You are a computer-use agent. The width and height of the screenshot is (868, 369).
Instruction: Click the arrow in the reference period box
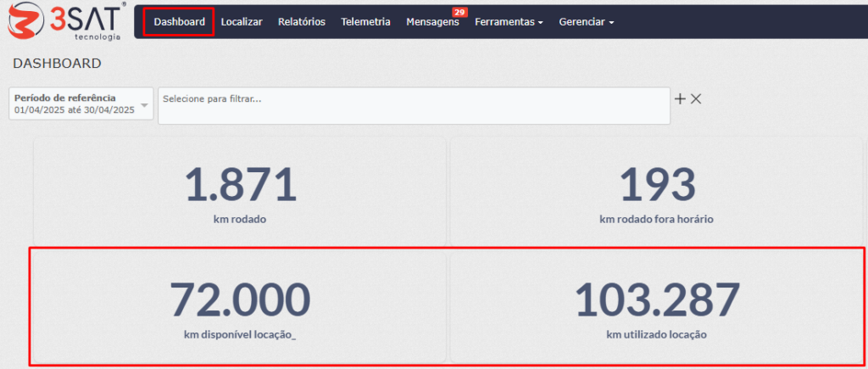144,105
